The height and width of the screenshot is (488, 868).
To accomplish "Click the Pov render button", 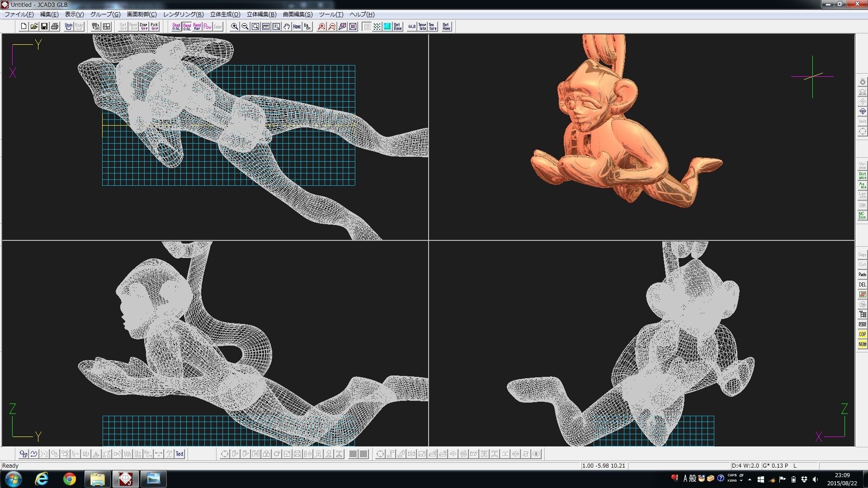I will [x=208, y=27].
